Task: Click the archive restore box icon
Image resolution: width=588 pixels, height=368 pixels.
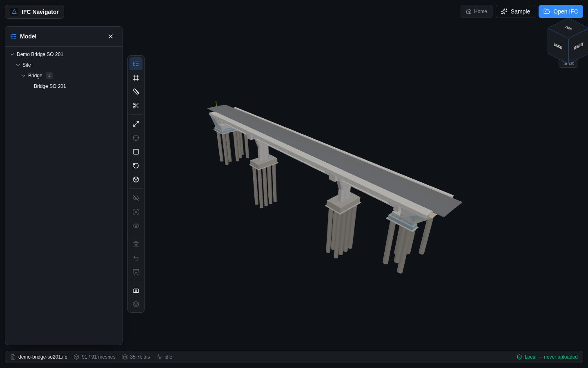Action: (x=136, y=272)
